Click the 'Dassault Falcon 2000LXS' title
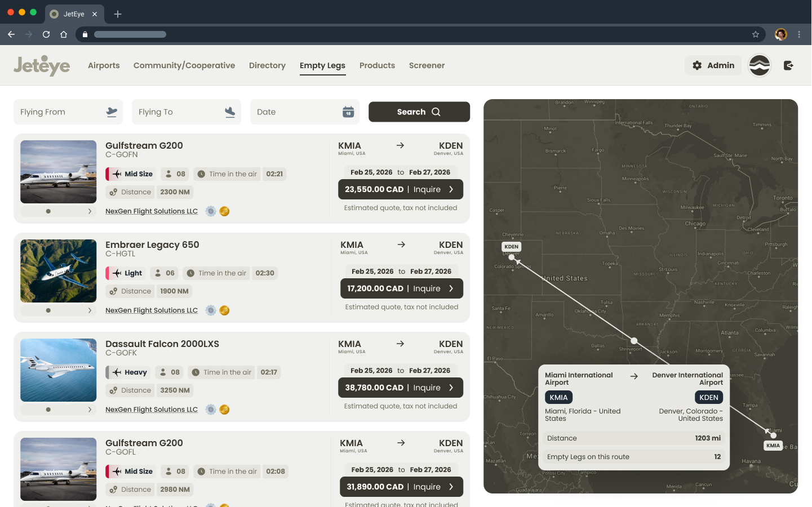812x507 pixels. [x=162, y=344]
